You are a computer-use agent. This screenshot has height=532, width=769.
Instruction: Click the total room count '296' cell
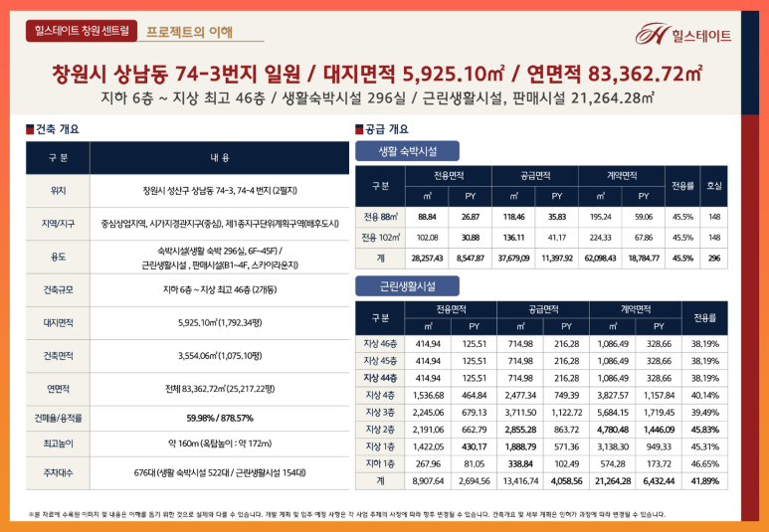tap(714, 258)
